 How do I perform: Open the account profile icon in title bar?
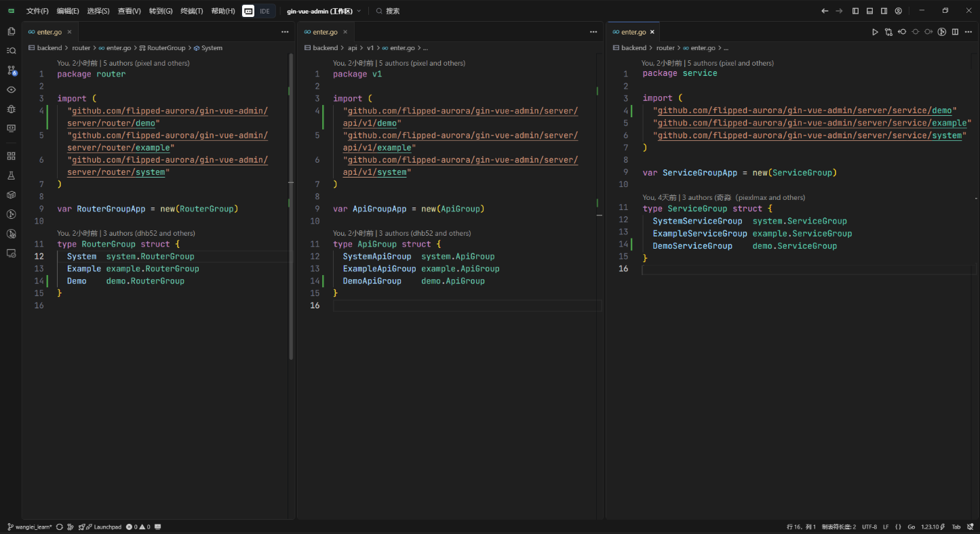point(898,11)
